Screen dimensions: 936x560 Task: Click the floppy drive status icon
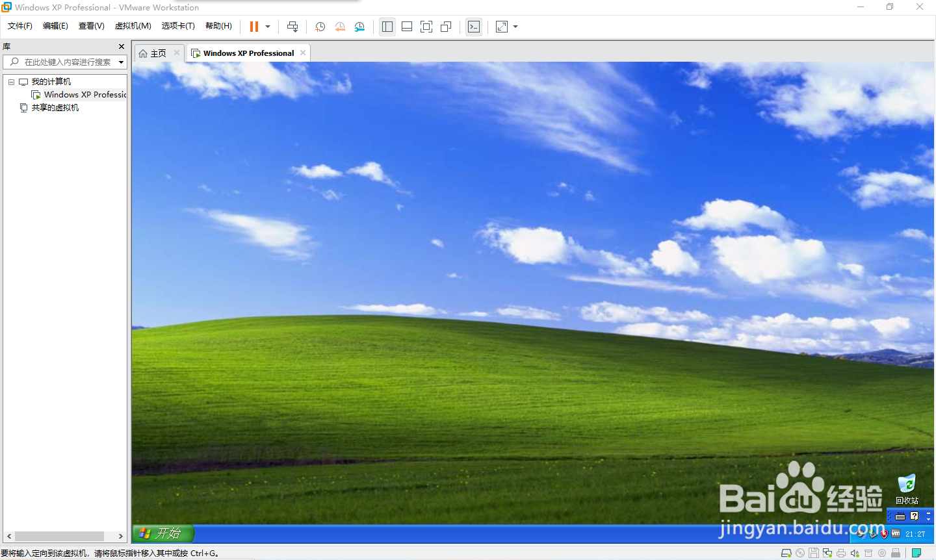814,553
